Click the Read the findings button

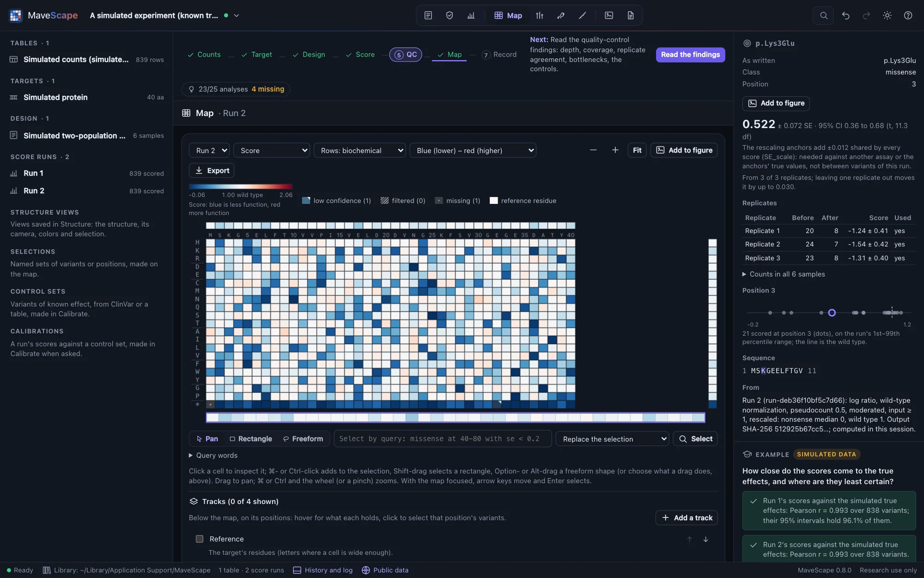click(x=690, y=55)
